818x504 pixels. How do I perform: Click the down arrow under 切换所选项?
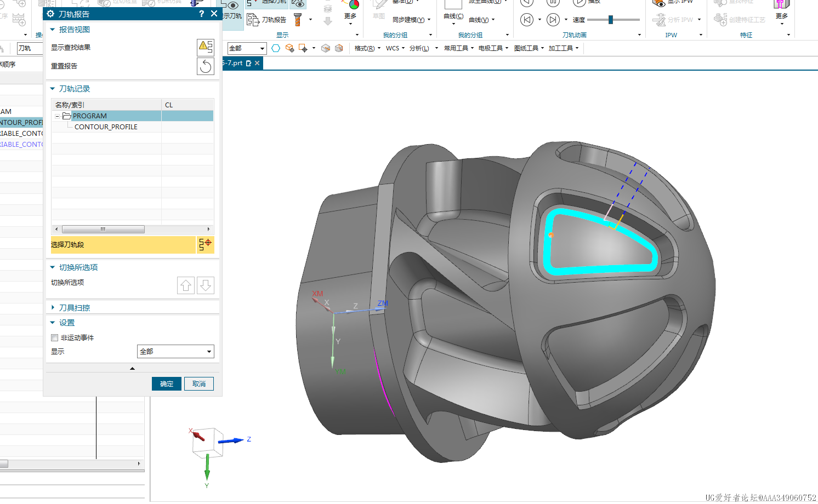pyautogui.click(x=206, y=285)
